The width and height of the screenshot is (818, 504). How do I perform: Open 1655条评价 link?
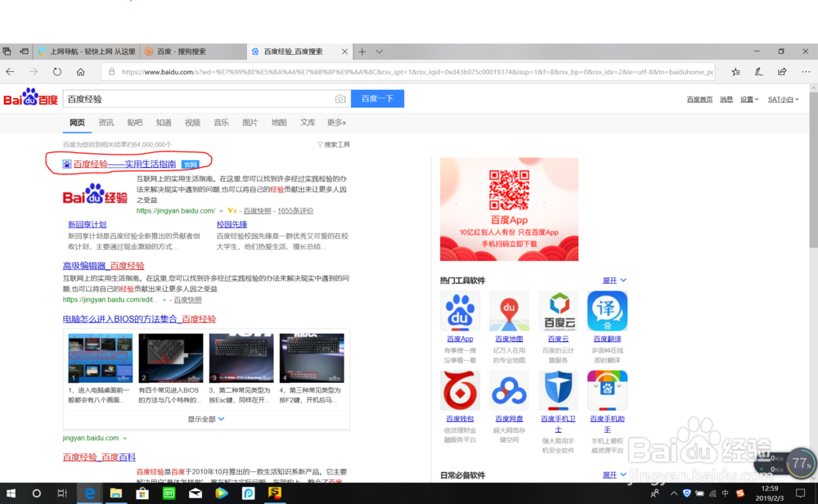click(295, 211)
